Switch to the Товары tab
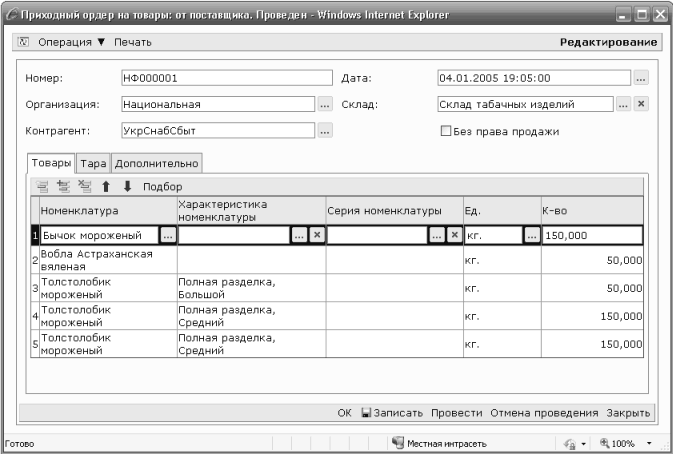673x454 pixels. pyautogui.click(x=51, y=163)
